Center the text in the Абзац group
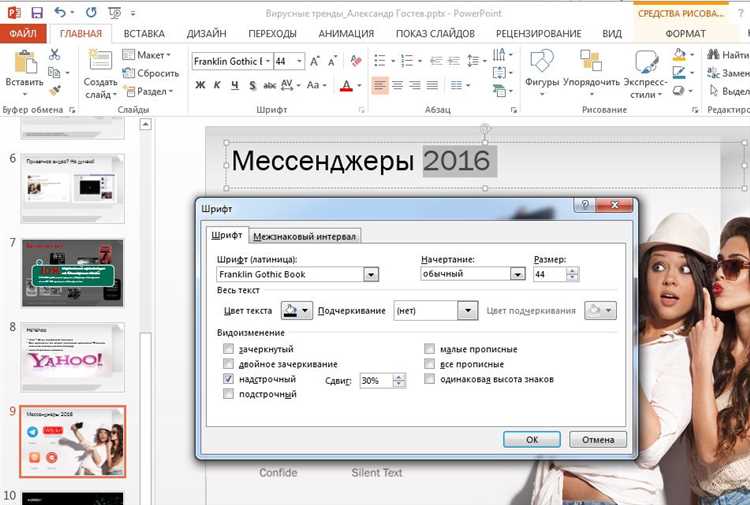Image resolution: width=750 pixels, height=505 pixels. (x=397, y=85)
